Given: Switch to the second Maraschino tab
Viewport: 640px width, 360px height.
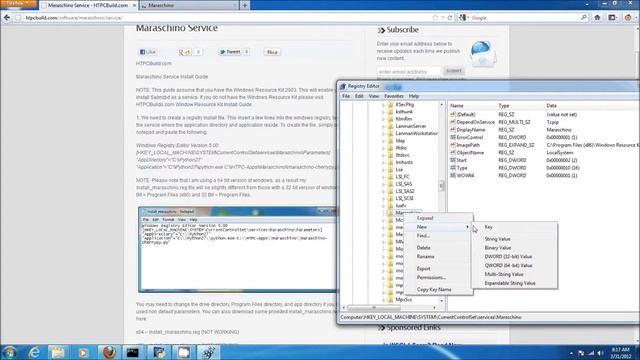Looking at the screenshot, I should (189, 5).
